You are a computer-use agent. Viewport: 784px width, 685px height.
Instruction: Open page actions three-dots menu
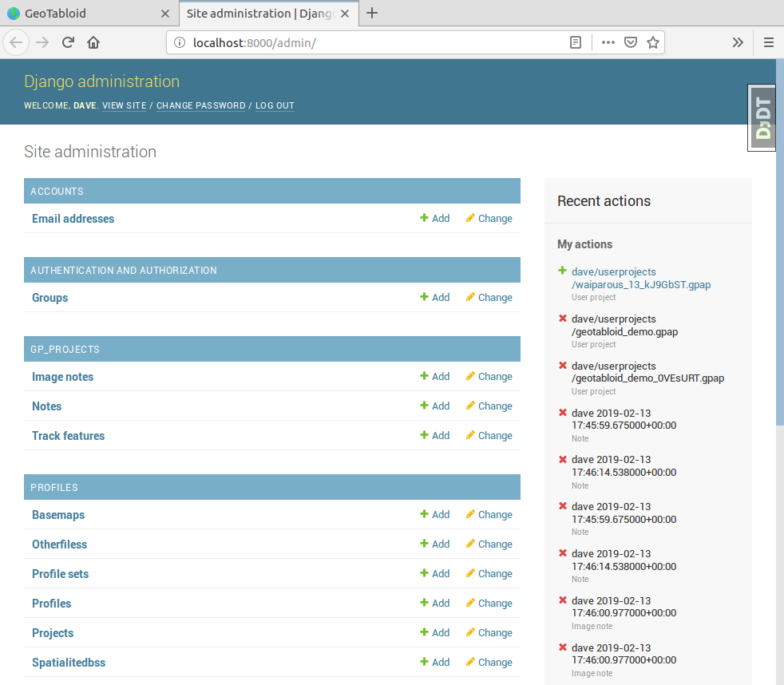coord(608,42)
